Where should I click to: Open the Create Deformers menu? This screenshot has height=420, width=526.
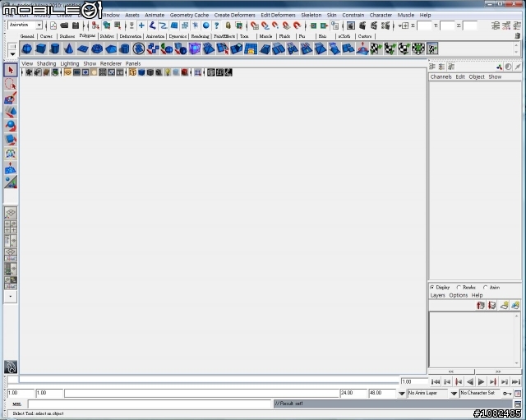point(234,15)
